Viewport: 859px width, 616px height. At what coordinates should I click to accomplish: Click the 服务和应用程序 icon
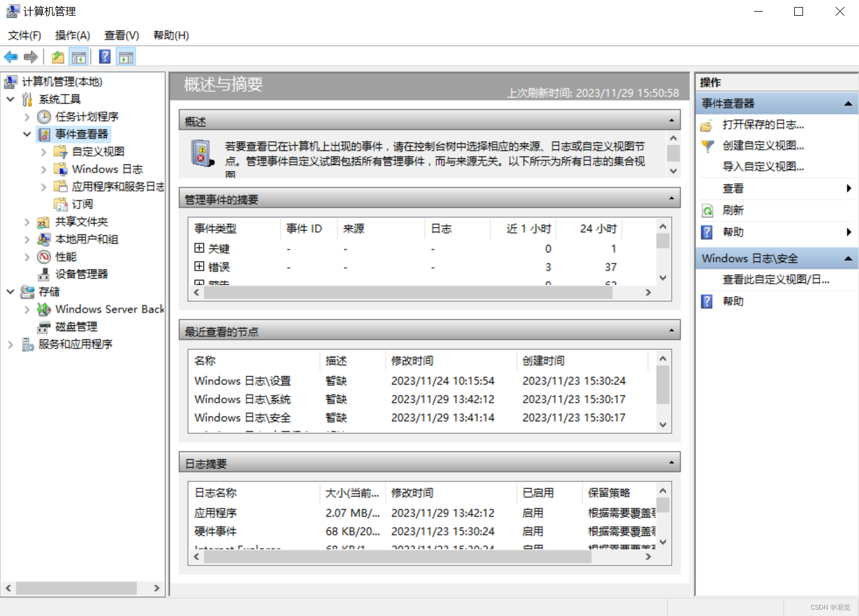point(27,344)
